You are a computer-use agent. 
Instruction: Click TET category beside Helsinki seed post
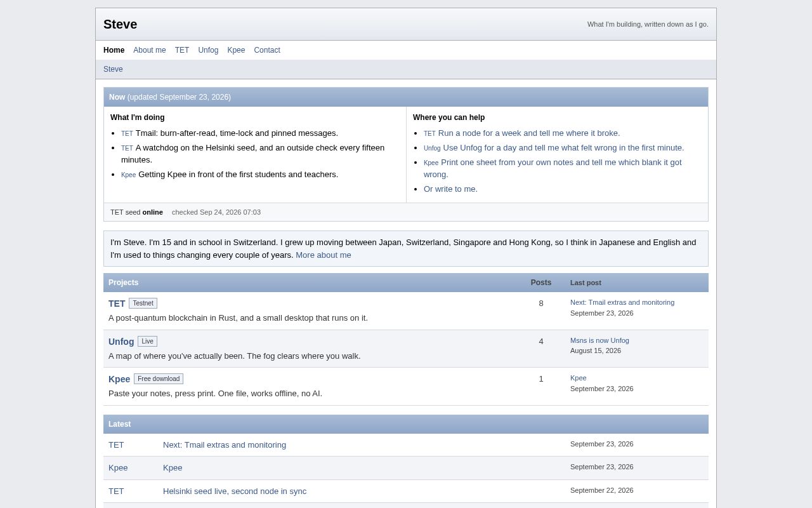click(116, 491)
